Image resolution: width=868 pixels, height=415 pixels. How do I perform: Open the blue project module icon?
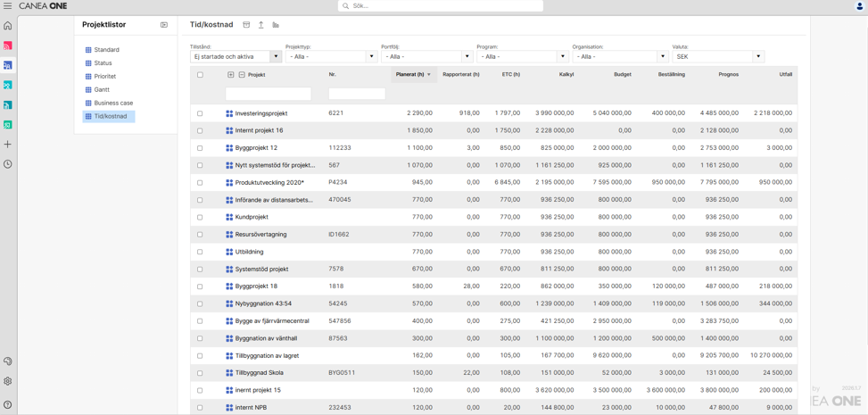coord(8,65)
